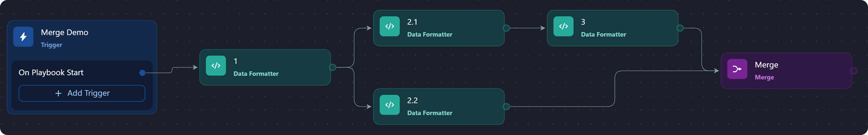This screenshot has width=868, height=135.
Task: Click the Merge node output port
Action: click(x=853, y=71)
